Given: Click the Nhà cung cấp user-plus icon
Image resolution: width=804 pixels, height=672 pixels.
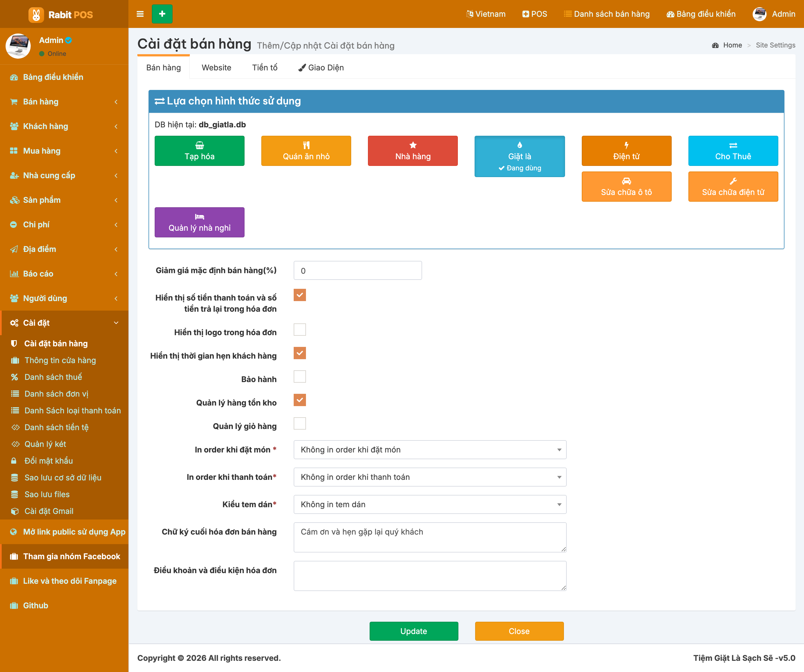Looking at the screenshot, I should point(14,175).
